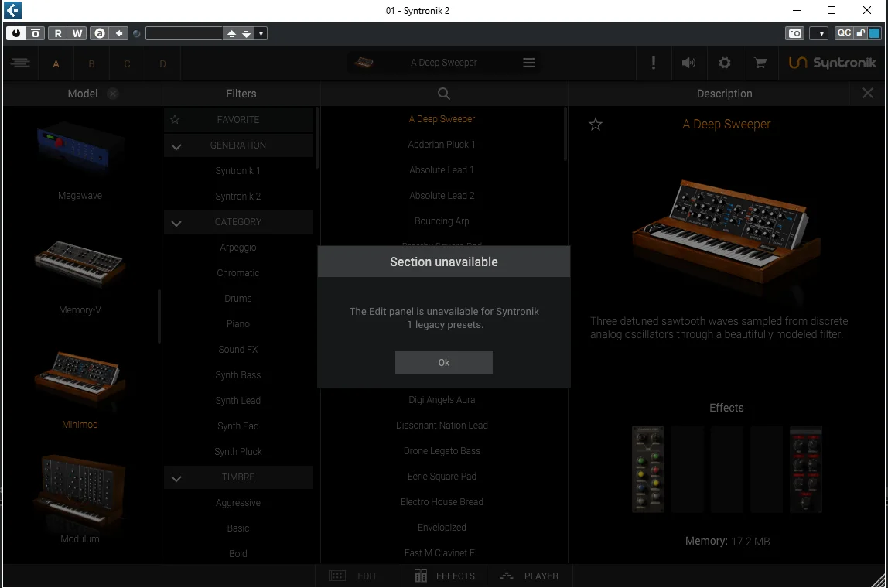Click the preset search magnifier icon
Viewport: 888px width, 588px height.
coord(444,94)
